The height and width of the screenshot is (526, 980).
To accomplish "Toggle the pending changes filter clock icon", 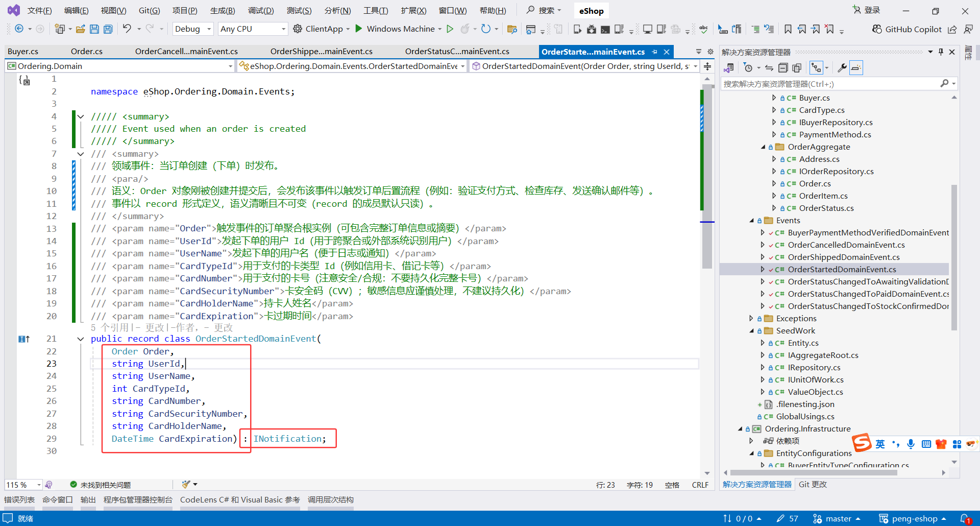I will (x=748, y=67).
